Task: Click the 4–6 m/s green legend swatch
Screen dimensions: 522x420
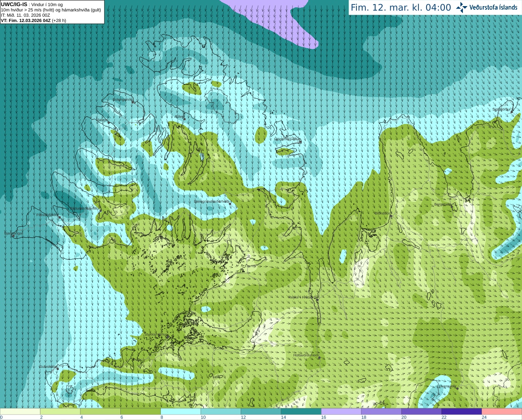Action: click(x=100, y=411)
